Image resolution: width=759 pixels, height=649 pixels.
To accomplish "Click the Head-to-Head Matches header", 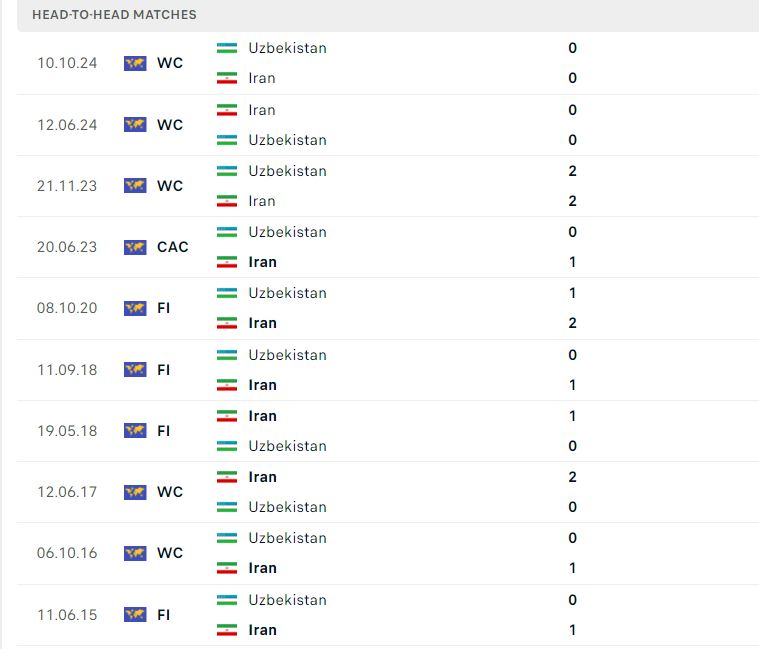I will [x=114, y=15].
